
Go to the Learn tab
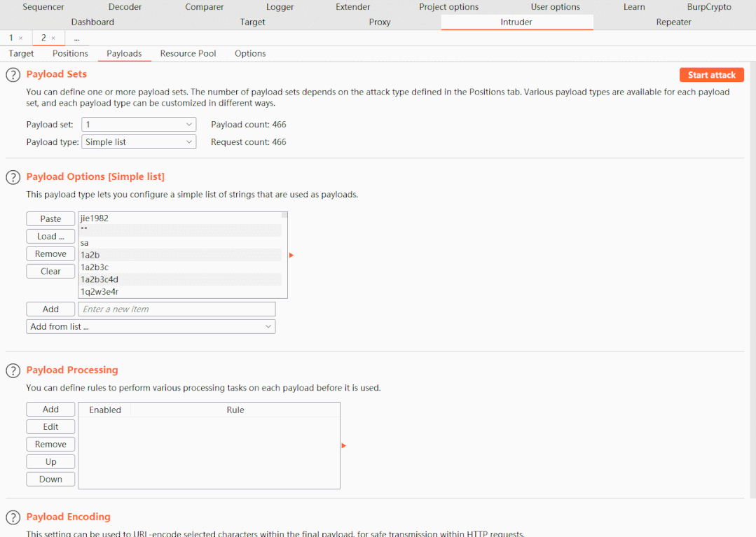tap(634, 7)
